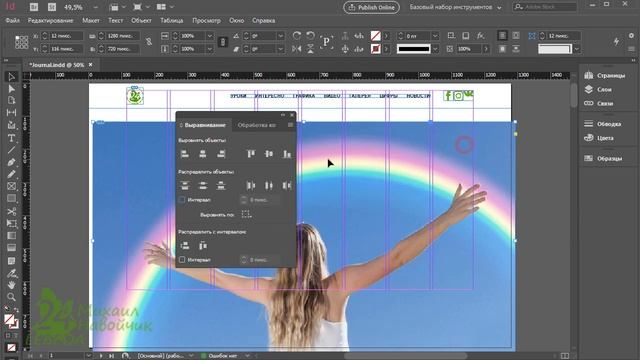Select the Type tool
The width and height of the screenshot is (640, 360).
click(x=11, y=138)
